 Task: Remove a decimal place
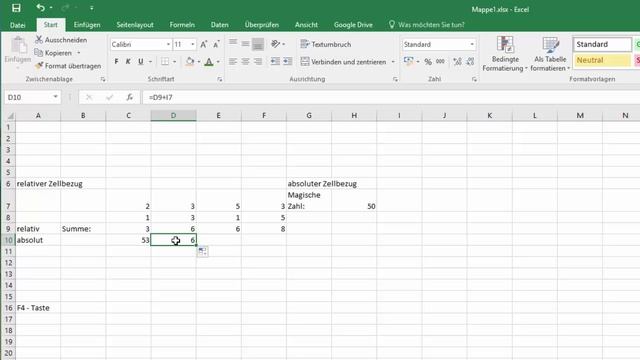(x=470, y=62)
